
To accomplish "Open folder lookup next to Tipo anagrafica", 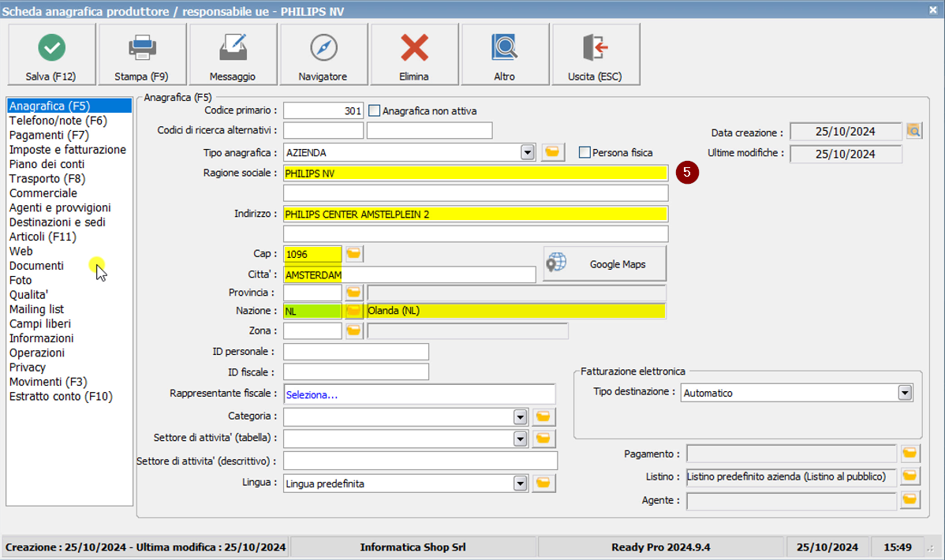I will coord(552,152).
